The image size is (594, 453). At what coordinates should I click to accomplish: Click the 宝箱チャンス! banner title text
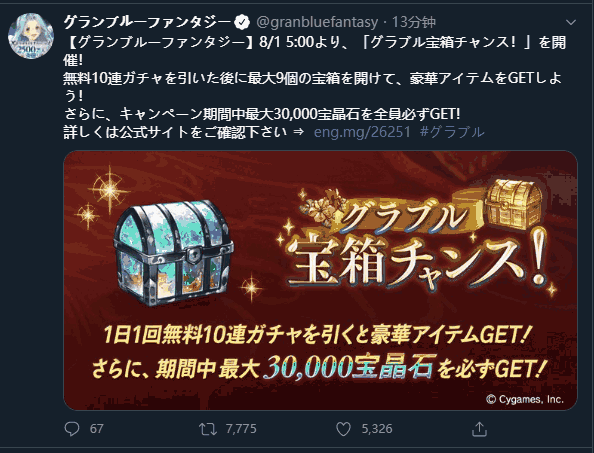point(417,261)
